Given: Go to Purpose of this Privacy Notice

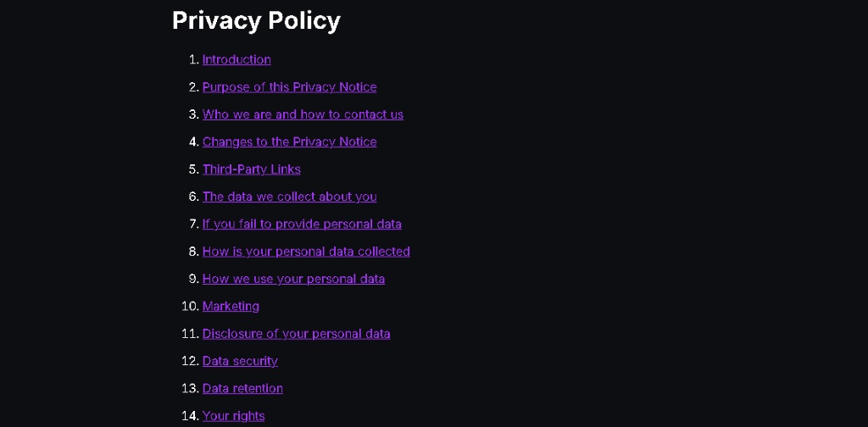Looking at the screenshot, I should click(290, 86).
